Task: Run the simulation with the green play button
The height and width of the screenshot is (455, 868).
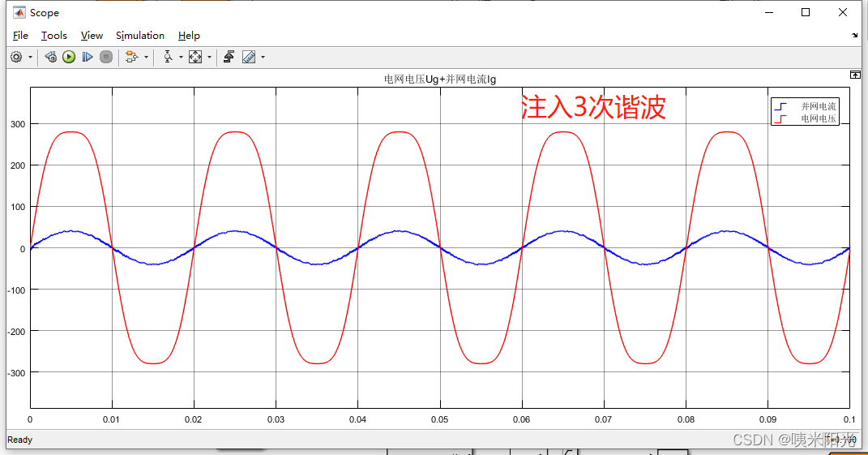Action: click(x=69, y=57)
